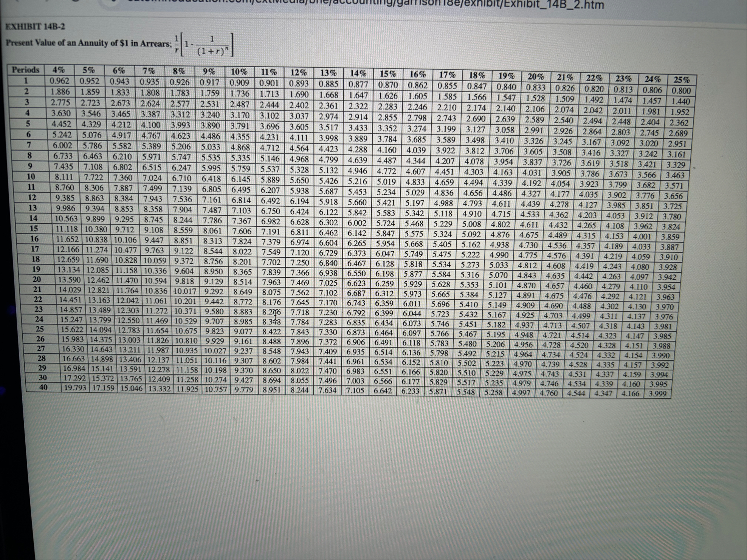The image size is (747, 560).
Task: Click the Present Value of an Annuity title
Action: [88, 43]
